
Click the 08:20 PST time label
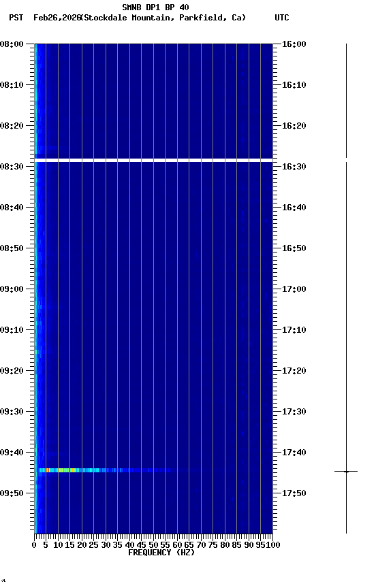click(x=12, y=126)
